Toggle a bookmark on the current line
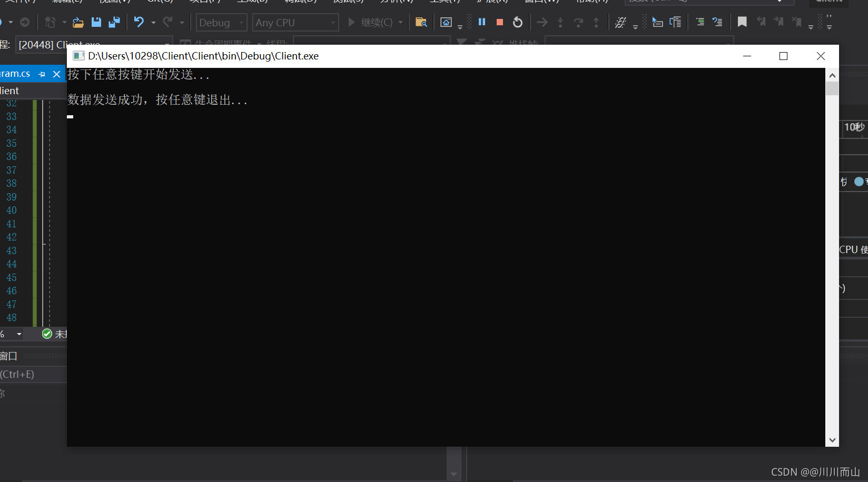The image size is (868, 482). pyautogui.click(x=742, y=22)
